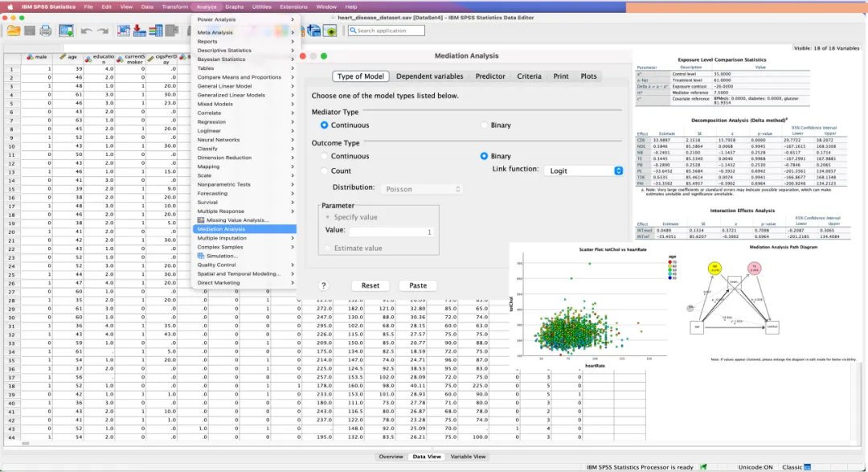Image resolution: width=868 pixels, height=472 pixels.
Task: Click the Value input field
Action: click(391, 232)
